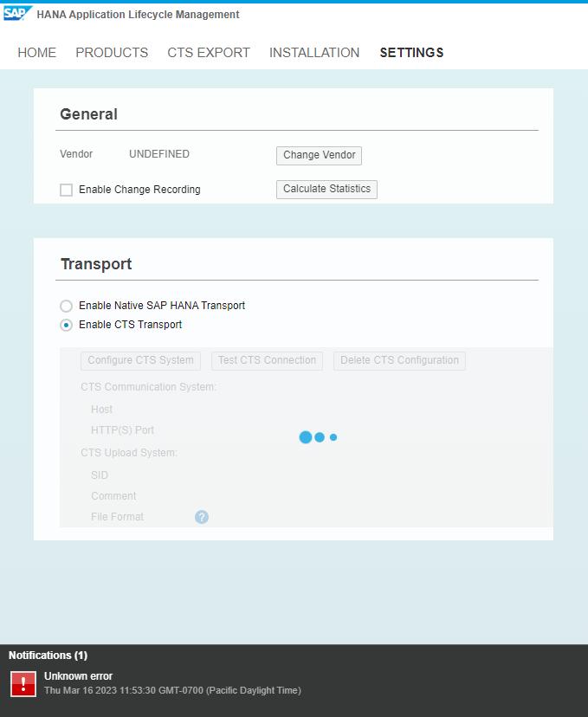The image size is (588, 717).
Task: Click the Test CTS Connection button
Action: (x=267, y=361)
